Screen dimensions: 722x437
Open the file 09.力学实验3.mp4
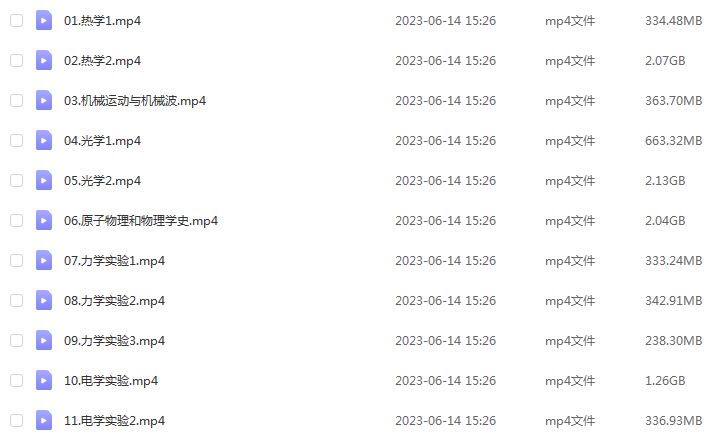(114, 341)
